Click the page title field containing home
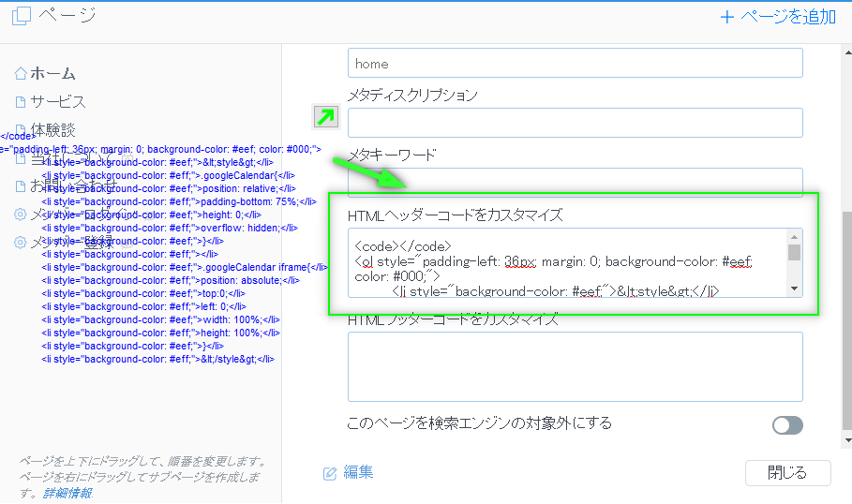Image resolution: width=852 pixels, height=504 pixels. pyautogui.click(x=575, y=63)
